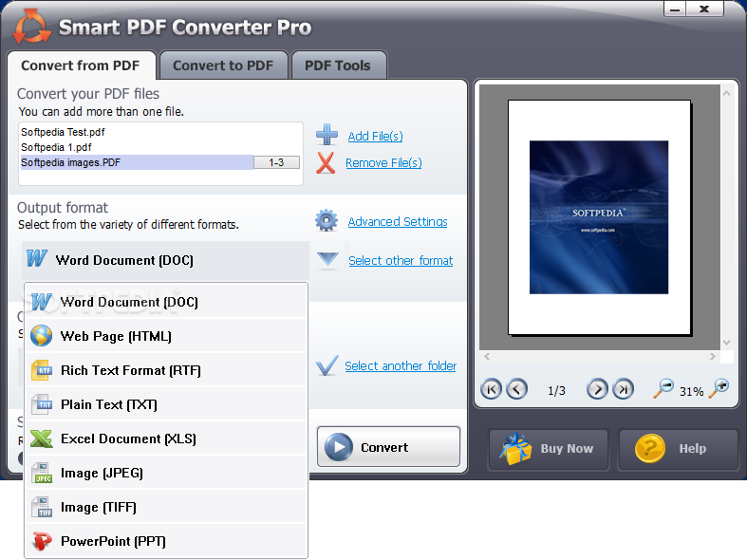Choose Word Document (DOC) from list
This screenshot has height=560, width=747.
(165, 302)
